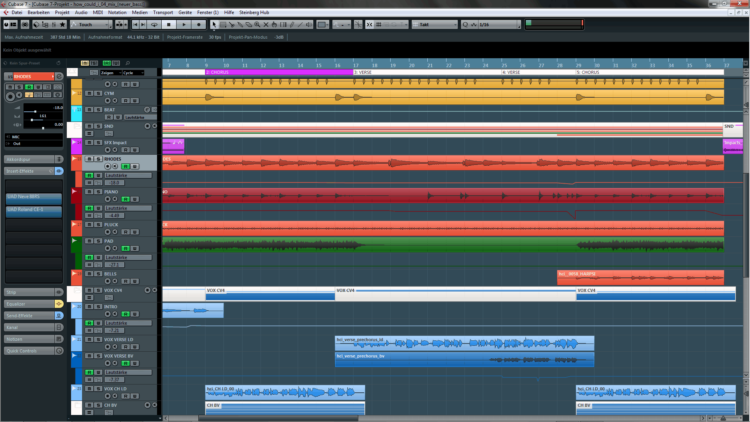Expand the Send-Effekte inspector section
Image resolution: width=750 pixels, height=422 pixels.
pos(33,316)
